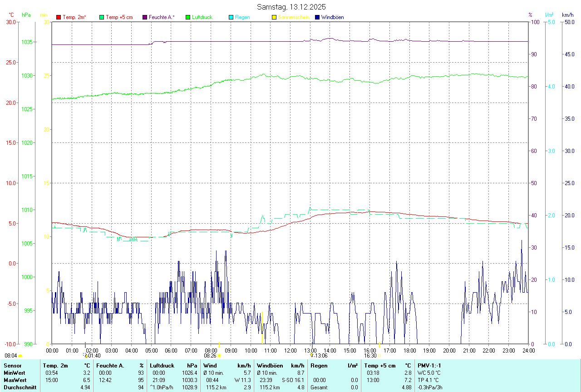Click the 01:40 marker below the time axis

pyautogui.click(x=94, y=356)
